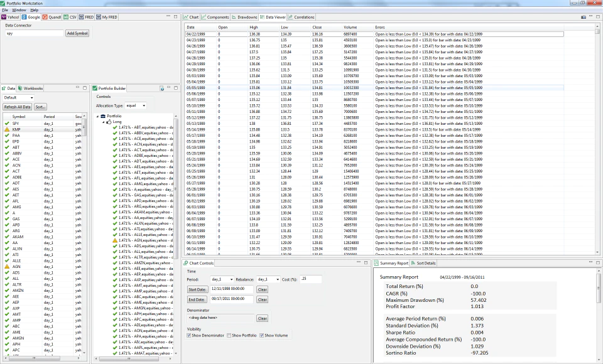Click the Chart Controls tab icon
Viewport: 603px width, 364px height.
(186, 264)
